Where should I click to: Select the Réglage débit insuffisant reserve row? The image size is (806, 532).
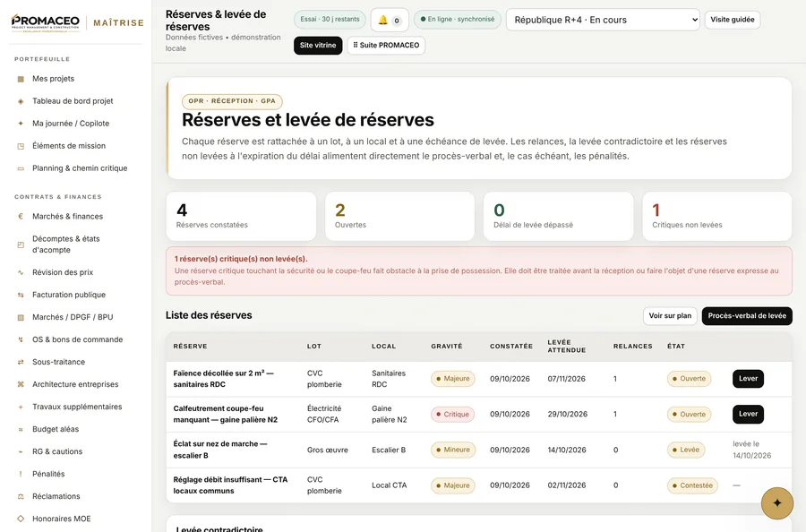[478, 485]
